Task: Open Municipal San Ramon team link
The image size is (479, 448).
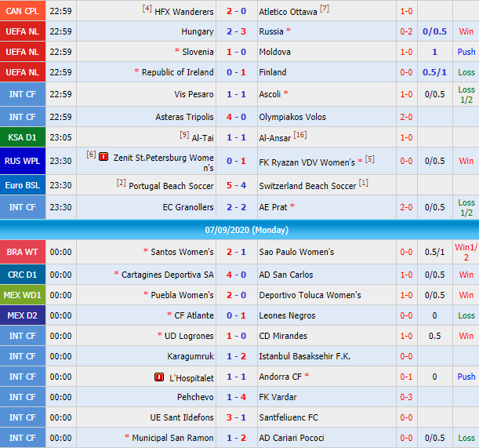Action: click(172, 438)
